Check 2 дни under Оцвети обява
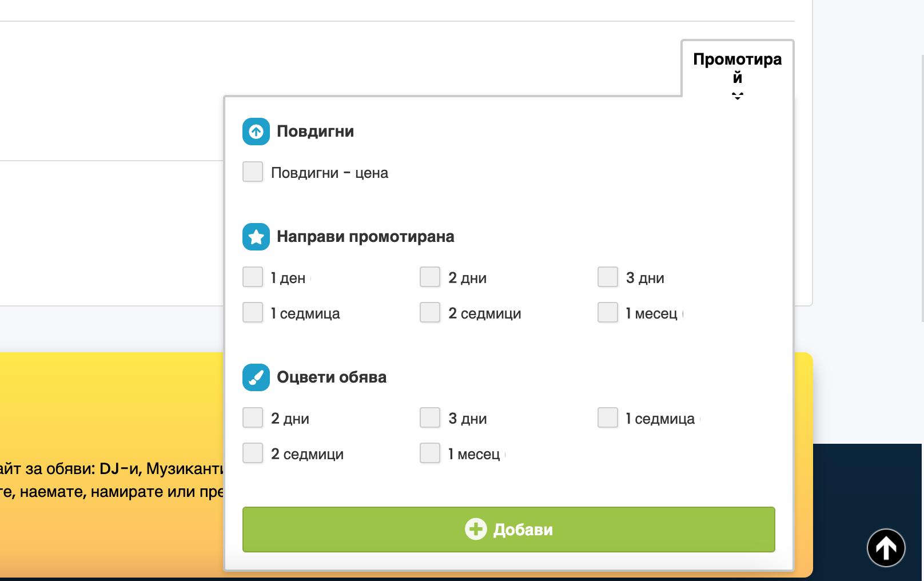924x581 pixels. [x=253, y=417]
